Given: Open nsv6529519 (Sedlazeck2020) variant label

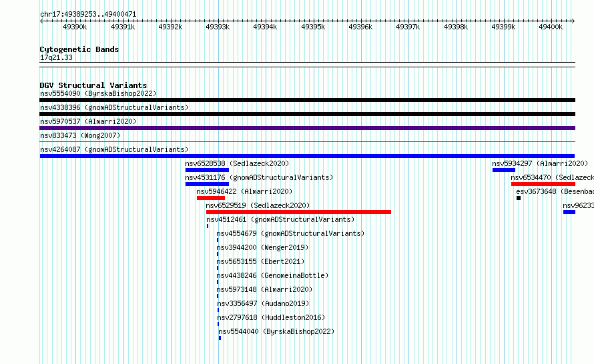Looking at the screenshot, I should pyautogui.click(x=258, y=205).
